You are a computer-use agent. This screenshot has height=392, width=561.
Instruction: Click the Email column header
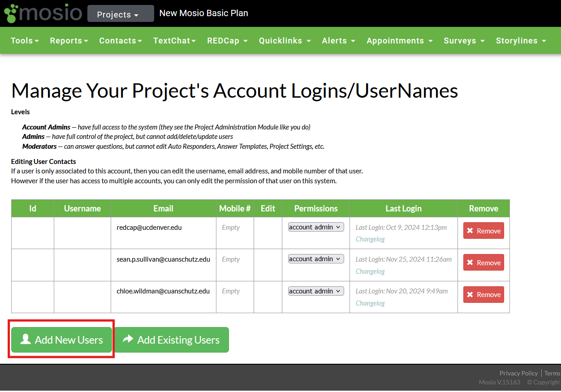pyautogui.click(x=164, y=208)
